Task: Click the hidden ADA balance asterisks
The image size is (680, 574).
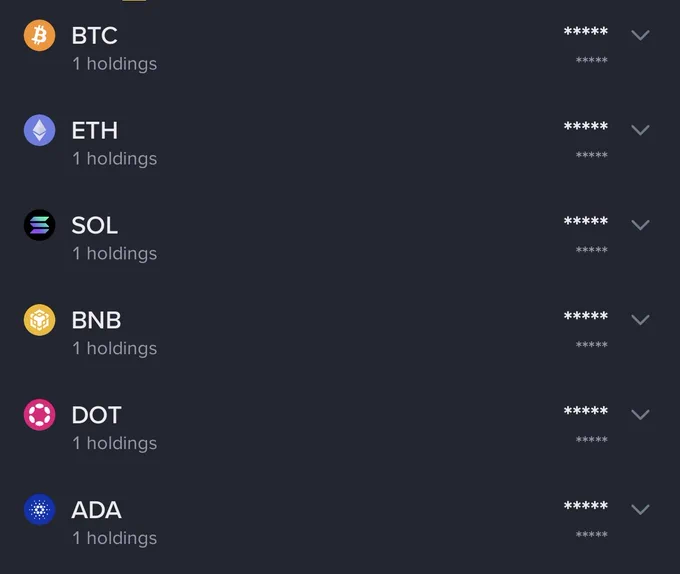Action: 585,506
